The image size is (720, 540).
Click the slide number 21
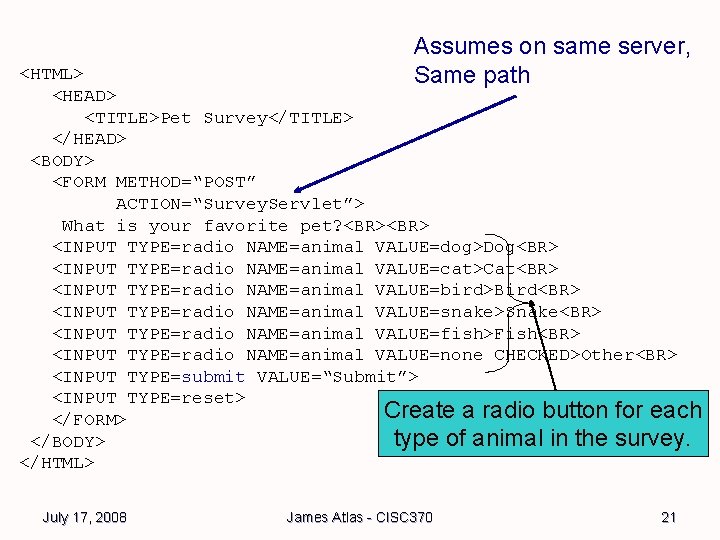pos(669,518)
